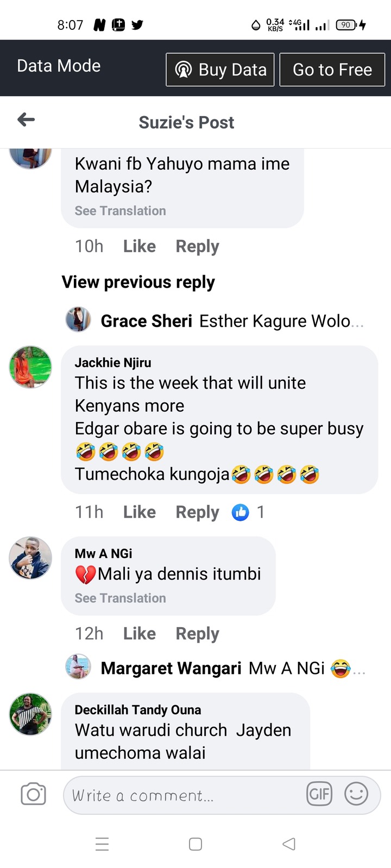This screenshot has width=391, height=868.
Task: Open Jackhie Njiru's profile picture
Action: [30, 367]
